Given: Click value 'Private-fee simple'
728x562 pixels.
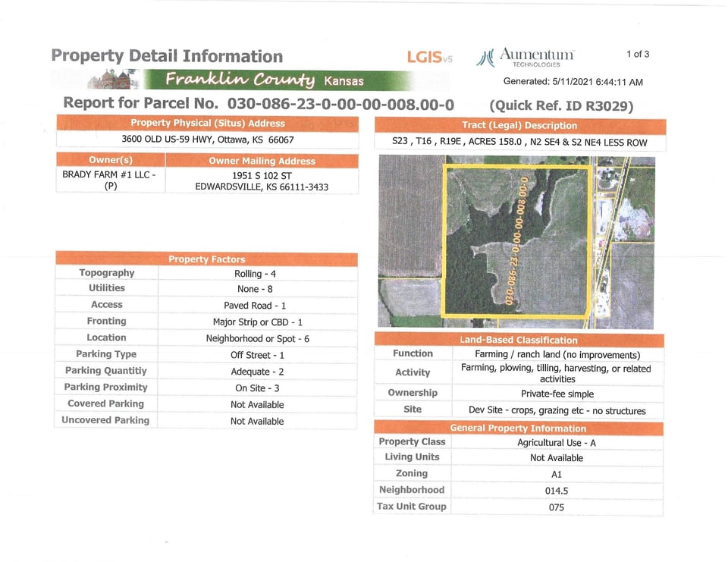Looking at the screenshot, I should coord(557,394).
